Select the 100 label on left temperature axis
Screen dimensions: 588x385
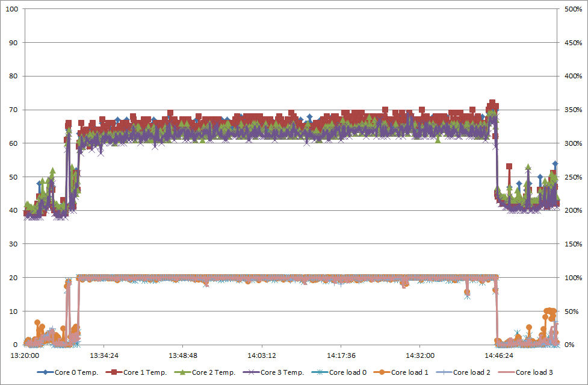pyautogui.click(x=12, y=9)
